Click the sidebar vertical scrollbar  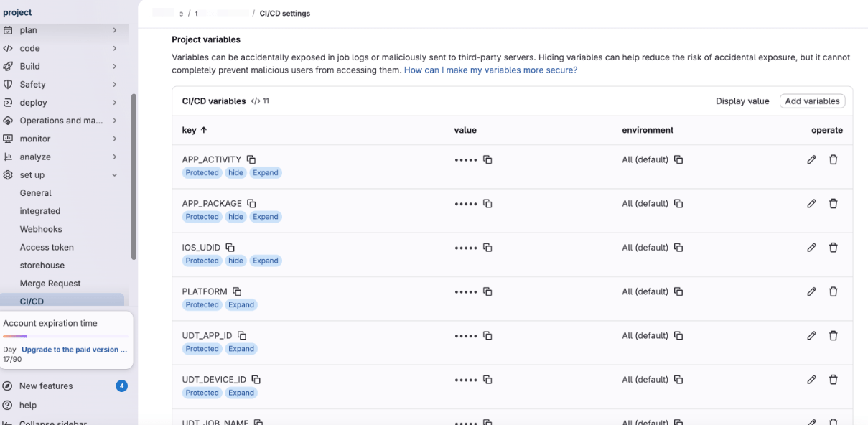[x=134, y=176]
